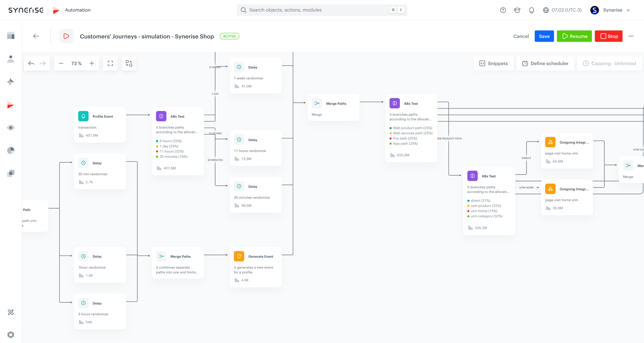Screen dimensions: 644x343
Task: Zoom in using the plus control
Action: [92, 63]
